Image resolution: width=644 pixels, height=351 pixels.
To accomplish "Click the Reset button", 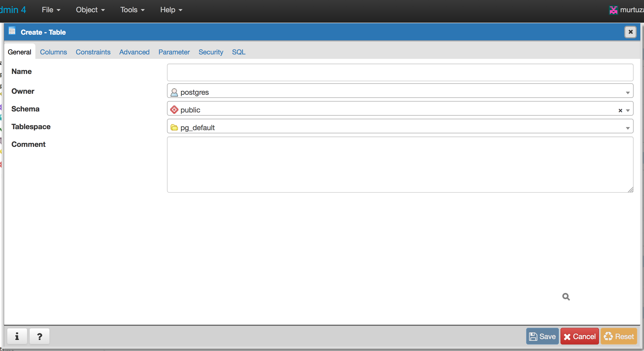I will point(619,336).
